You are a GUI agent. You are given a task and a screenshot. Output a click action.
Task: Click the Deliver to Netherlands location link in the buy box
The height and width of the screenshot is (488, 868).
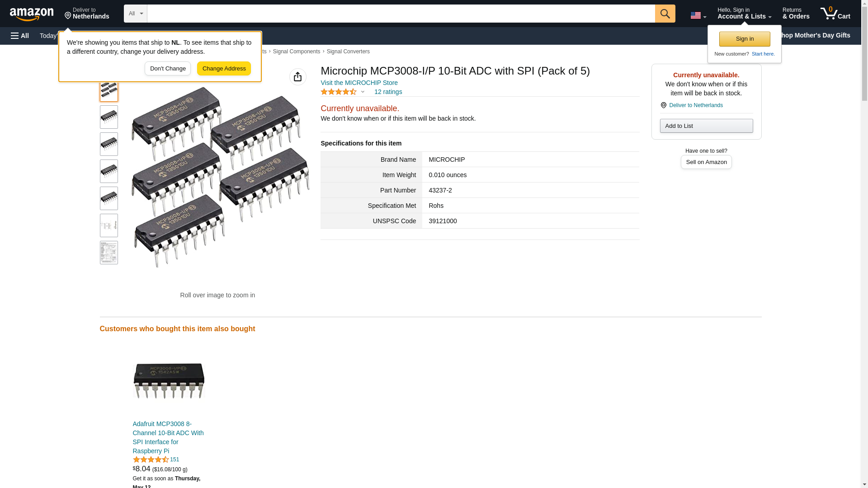pos(695,105)
